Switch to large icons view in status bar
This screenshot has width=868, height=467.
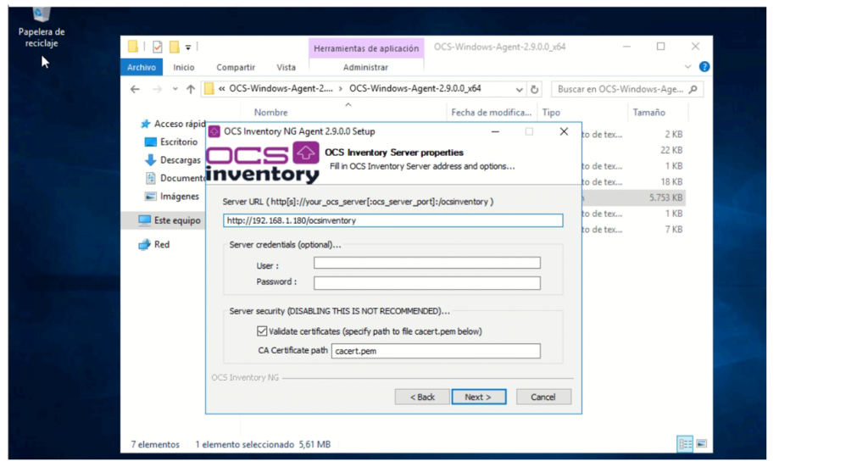[701, 444]
